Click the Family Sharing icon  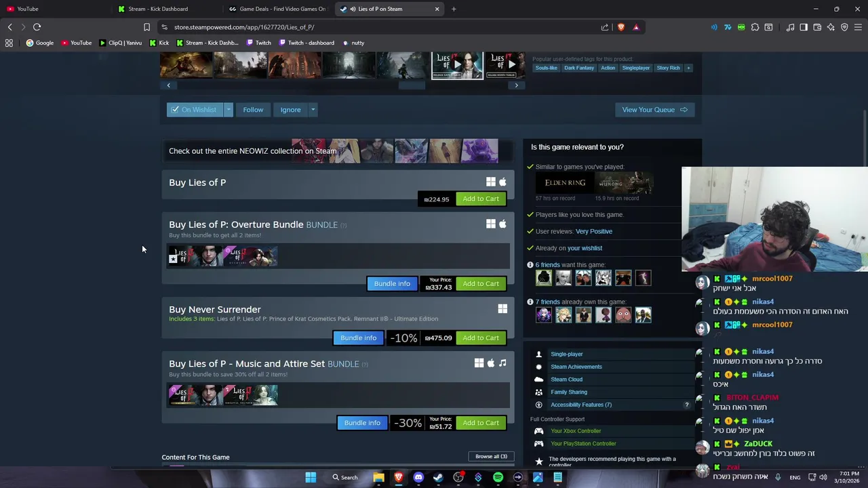[538, 392]
